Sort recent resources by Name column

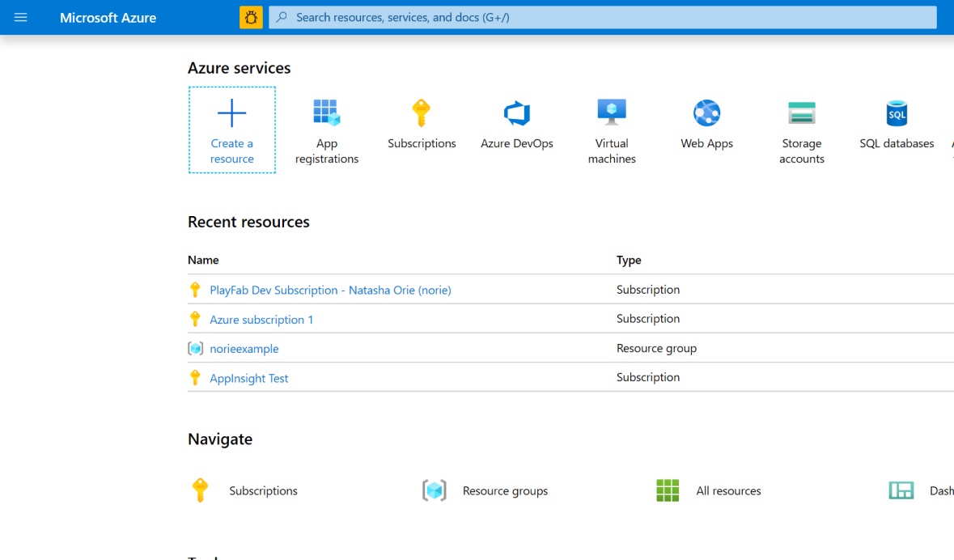click(x=203, y=260)
